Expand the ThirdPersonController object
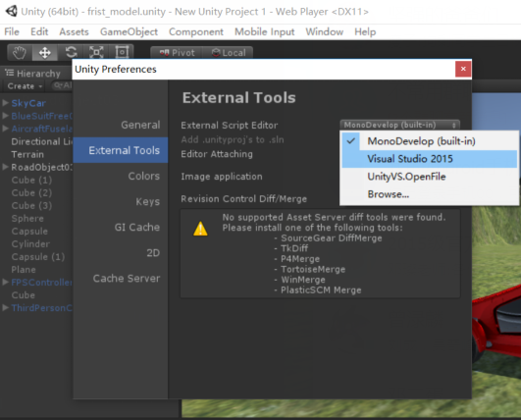Image resolution: width=521 pixels, height=420 pixels. (x=5, y=308)
